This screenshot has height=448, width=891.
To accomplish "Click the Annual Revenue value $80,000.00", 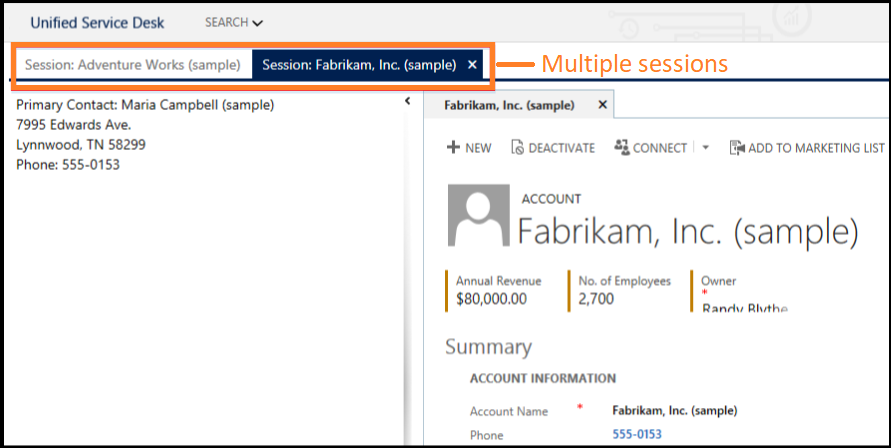I will tap(491, 298).
